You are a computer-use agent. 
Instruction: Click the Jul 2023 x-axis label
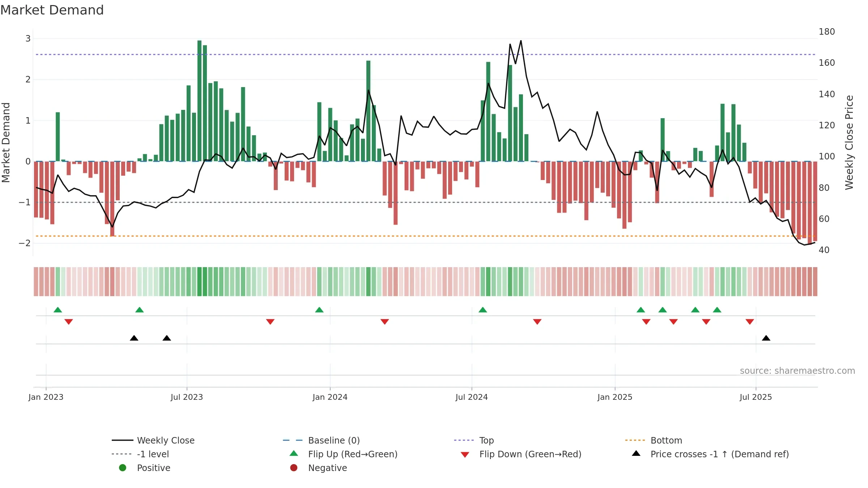point(187,397)
